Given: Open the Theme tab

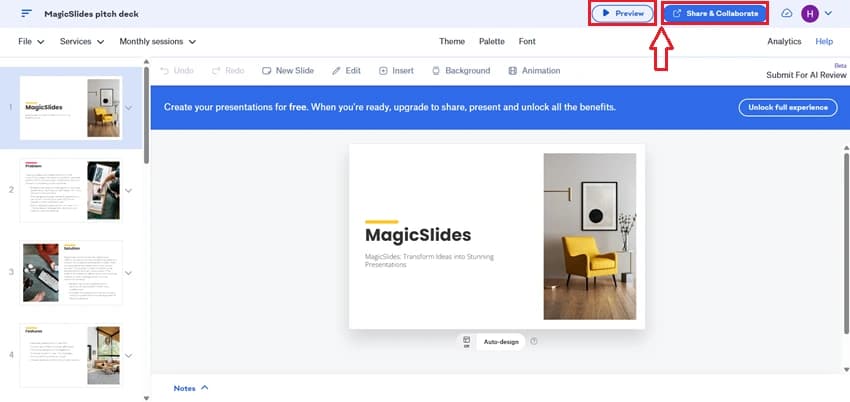Looking at the screenshot, I should tap(452, 41).
